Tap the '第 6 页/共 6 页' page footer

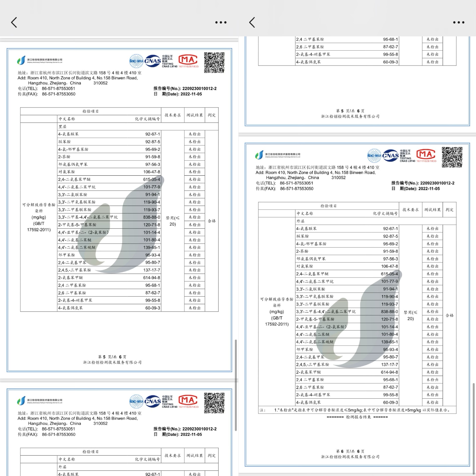tap(350, 451)
